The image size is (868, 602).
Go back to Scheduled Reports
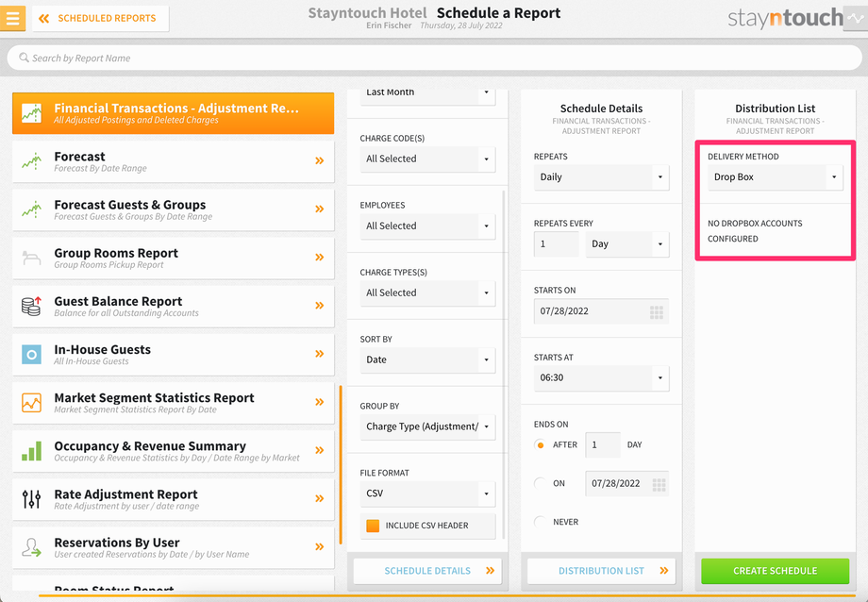(x=101, y=18)
